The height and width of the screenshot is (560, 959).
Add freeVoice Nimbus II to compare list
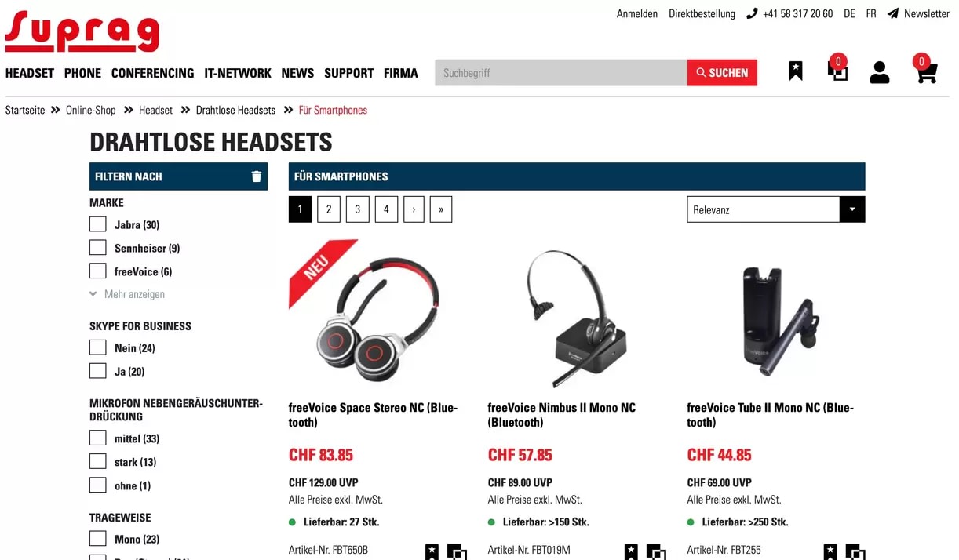(656, 551)
